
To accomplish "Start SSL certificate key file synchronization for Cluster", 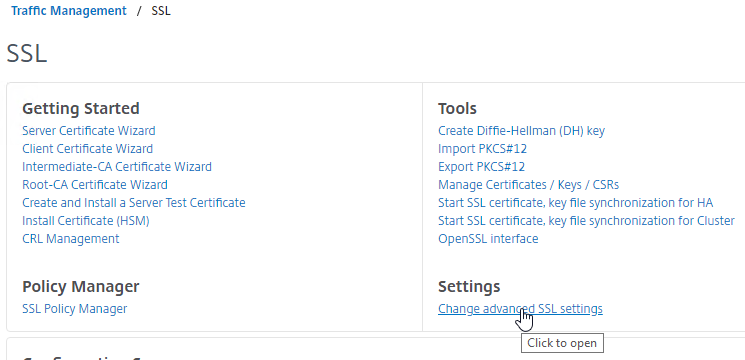I will [x=586, y=221].
